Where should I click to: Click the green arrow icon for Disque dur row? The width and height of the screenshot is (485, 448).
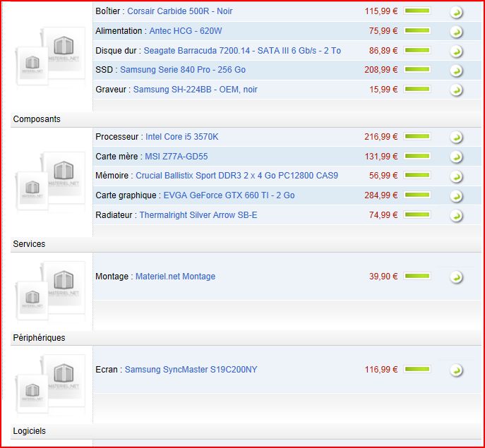456,52
